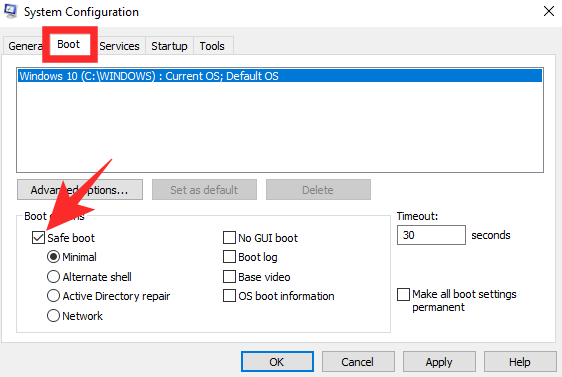562x377 pixels.
Task: Confirm with the OK button
Action: [277, 362]
